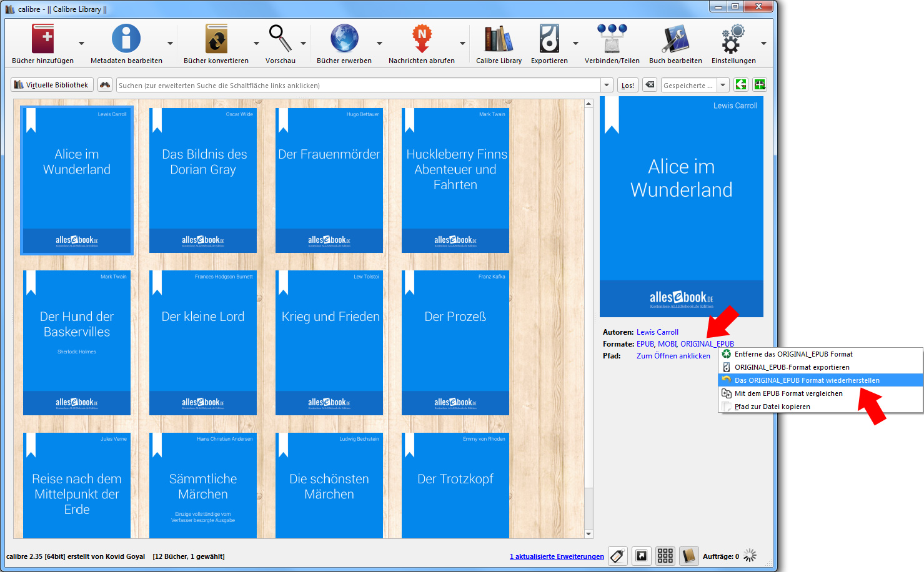
Task: Select 'Pfad zur Datei kopieren' entry
Action: (x=820, y=407)
